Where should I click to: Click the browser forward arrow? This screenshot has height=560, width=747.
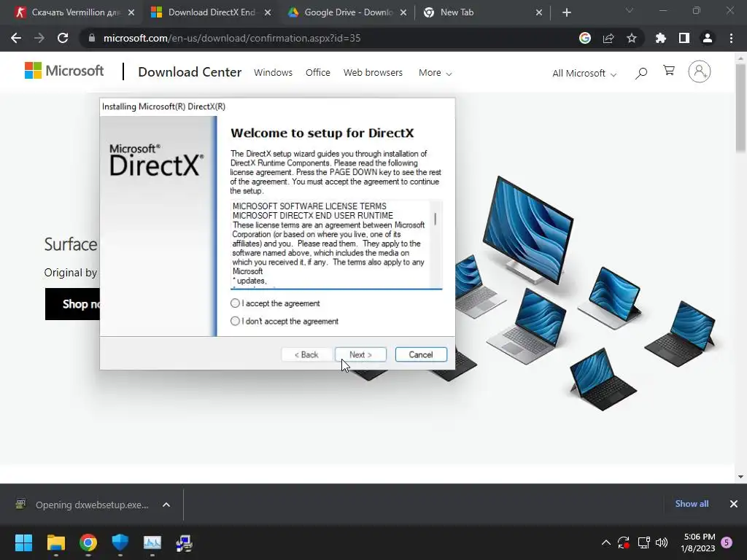coord(39,38)
